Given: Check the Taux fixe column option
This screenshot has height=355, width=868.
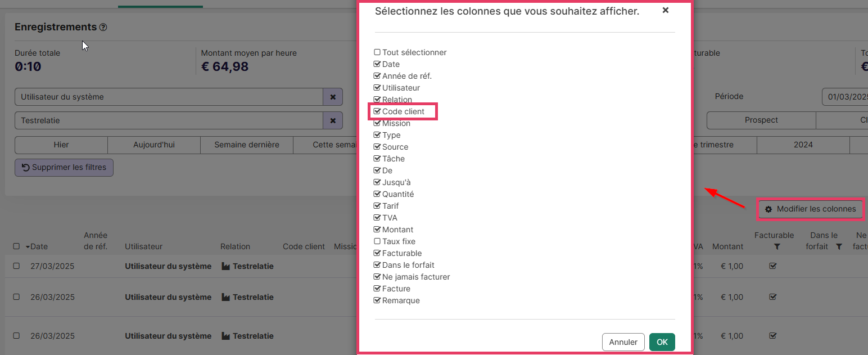Looking at the screenshot, I should pyautogui.click(x=377, y=241).
